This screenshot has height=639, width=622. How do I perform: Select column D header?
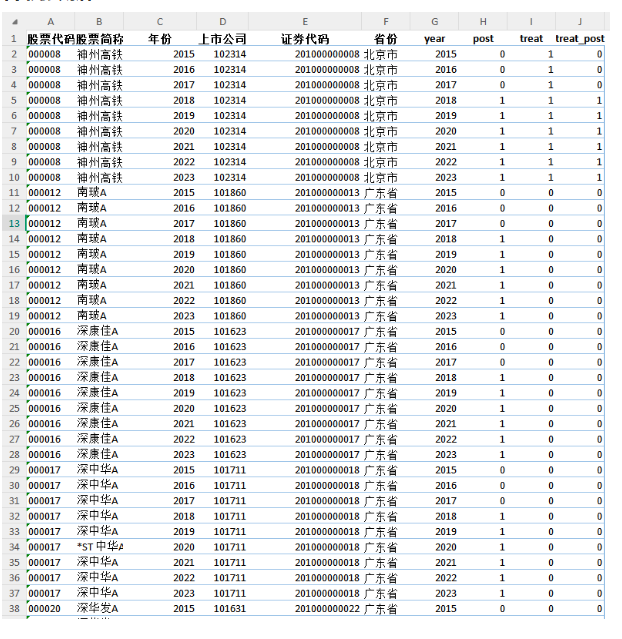(x=223, y=22)
